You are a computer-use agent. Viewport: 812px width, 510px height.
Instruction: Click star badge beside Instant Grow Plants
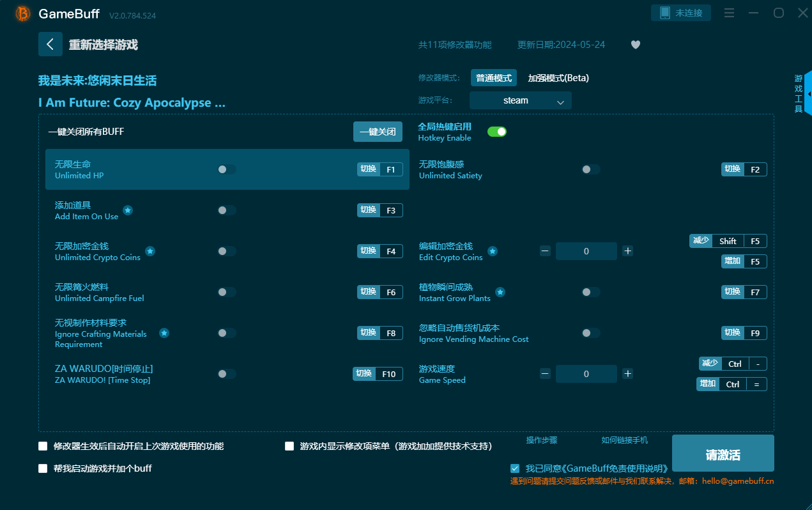[500, 292]
